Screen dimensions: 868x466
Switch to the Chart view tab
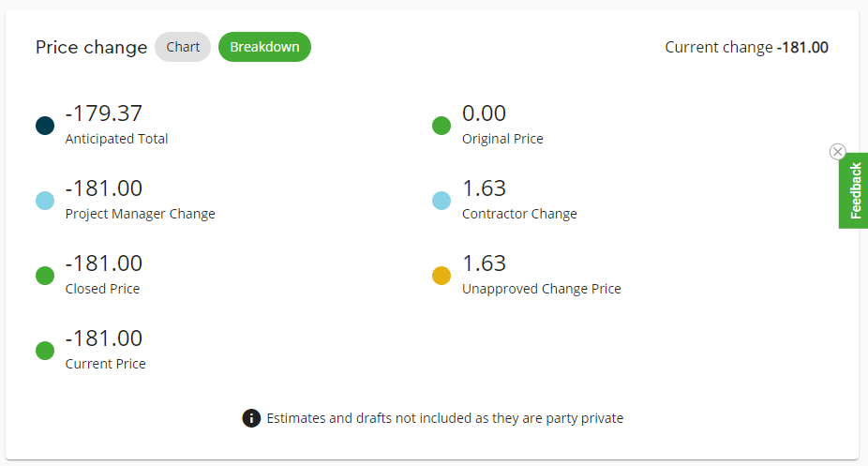[183, 47]
